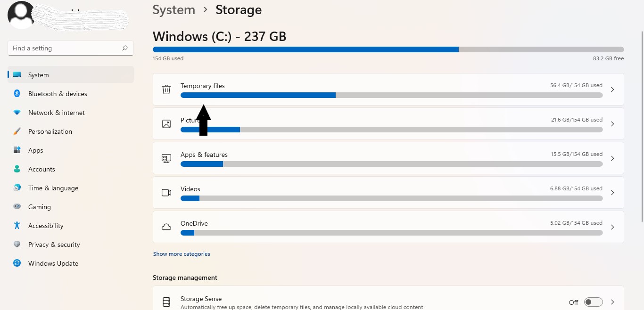Click the Windows (C:) usage bar
Image resolution: width=644 pixels, height=310 pixels.
(x=388, y=49)
